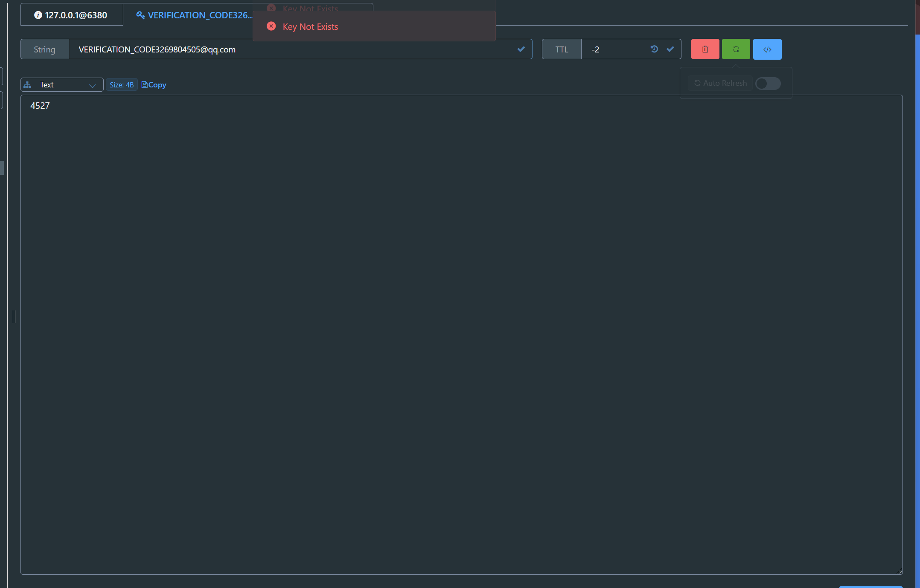The width and height of the screenshot is (920, 588).
Task: Click the value text area containing 4527
Action: (461, 333)
